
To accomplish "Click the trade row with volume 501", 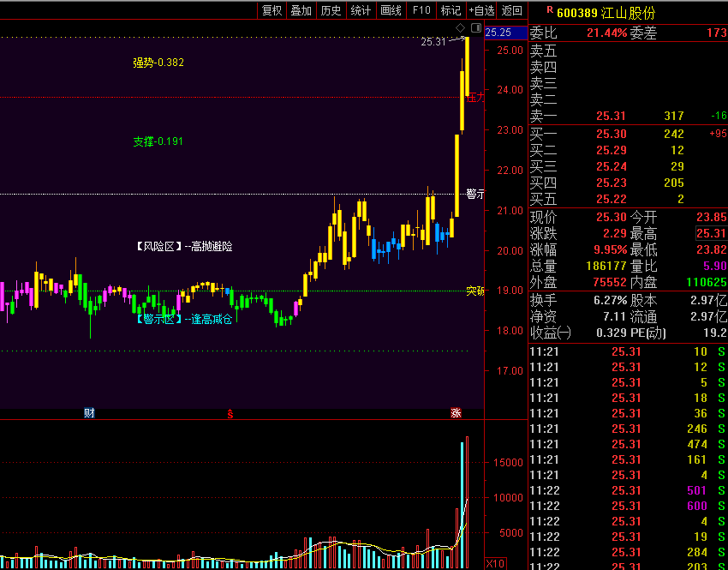I will pyautogui.click(x=628, y=490).
